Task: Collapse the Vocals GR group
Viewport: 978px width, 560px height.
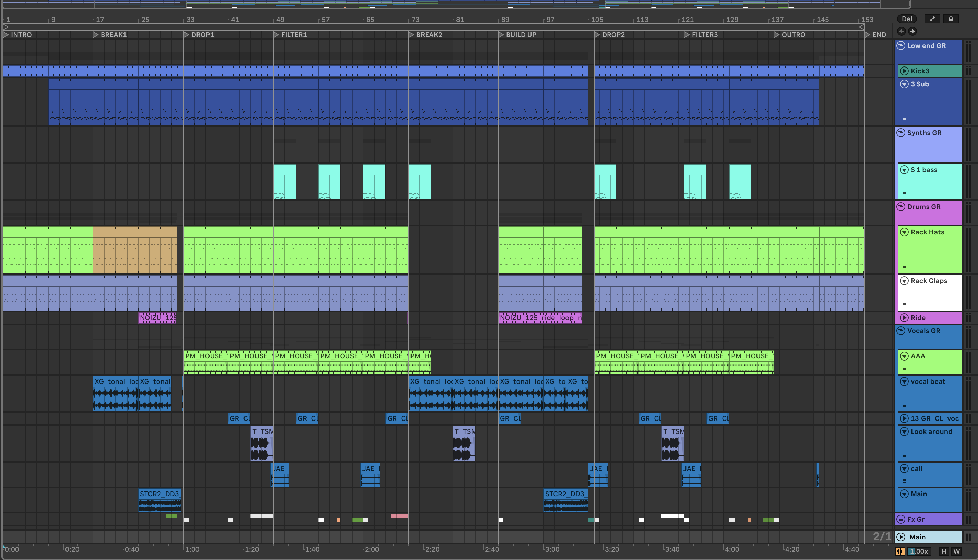Action: click(x=901, y=331)
